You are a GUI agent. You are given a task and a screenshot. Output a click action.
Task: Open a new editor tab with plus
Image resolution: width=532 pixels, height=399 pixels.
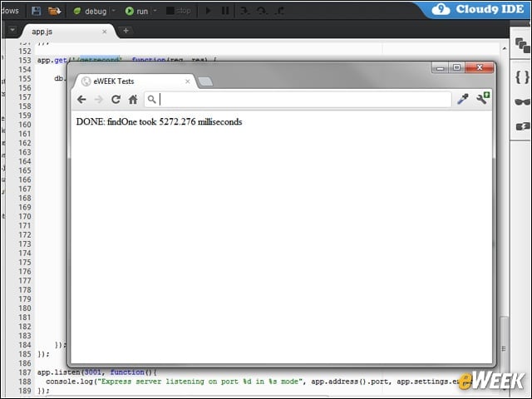tap(126, 31)
